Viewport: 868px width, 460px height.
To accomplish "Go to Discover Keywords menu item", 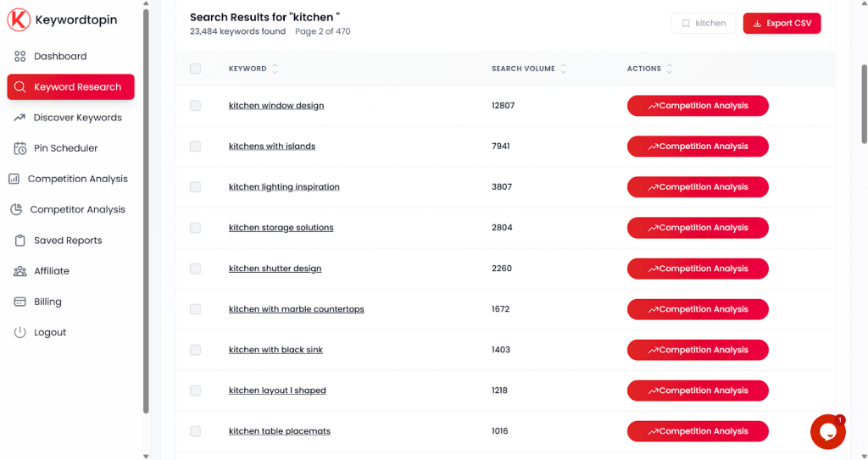I will 77,118.
